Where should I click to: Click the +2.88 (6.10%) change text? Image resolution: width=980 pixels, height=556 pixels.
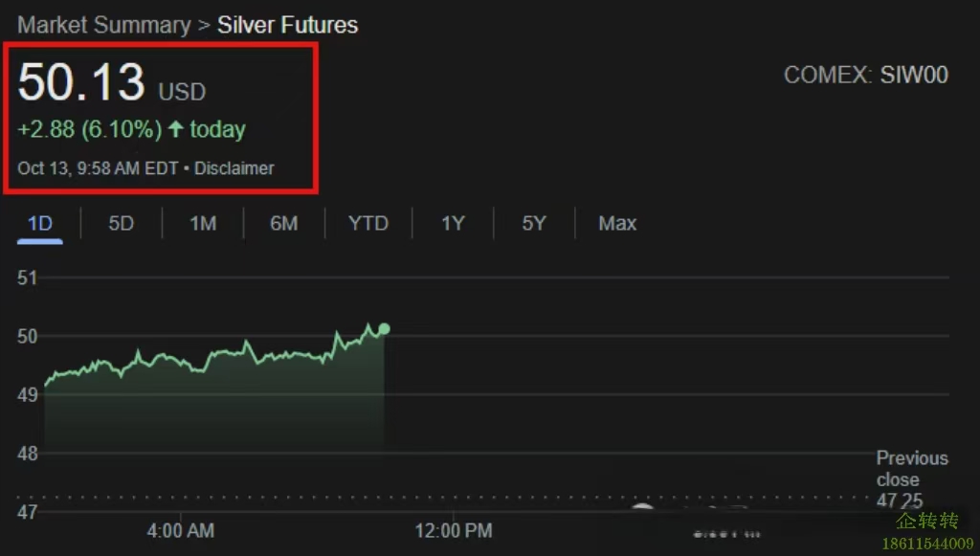coord(90,129)
